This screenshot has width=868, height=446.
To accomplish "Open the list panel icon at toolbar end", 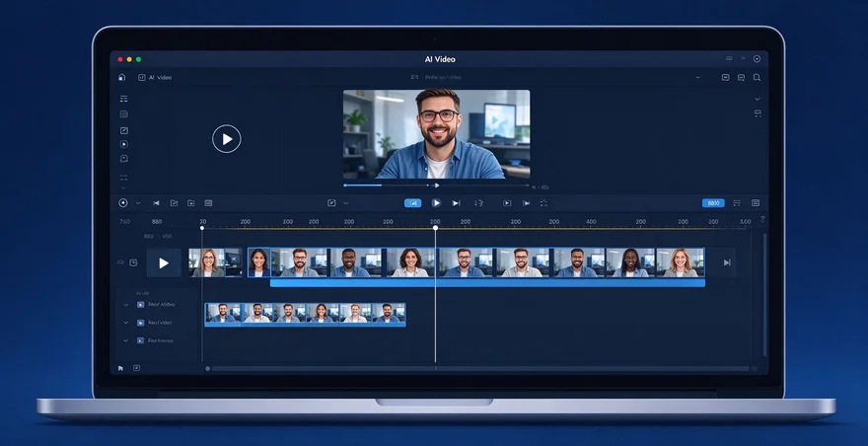I will click(756, 203).
